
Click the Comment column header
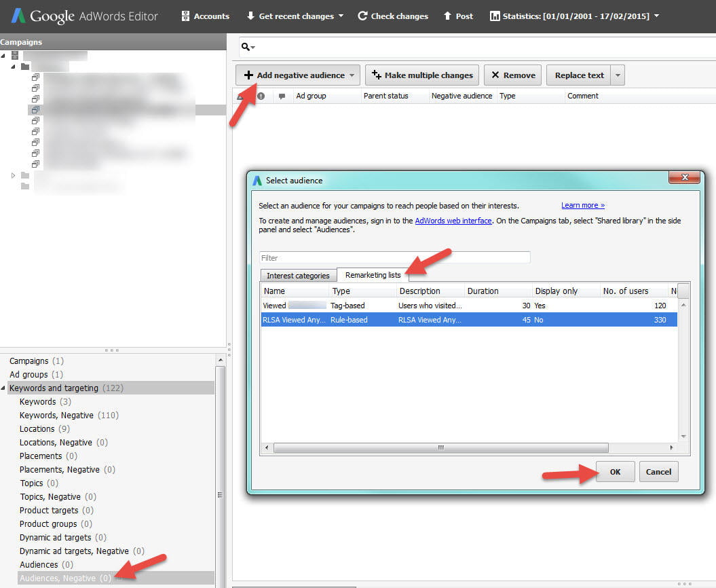click(x=583, y=96)
